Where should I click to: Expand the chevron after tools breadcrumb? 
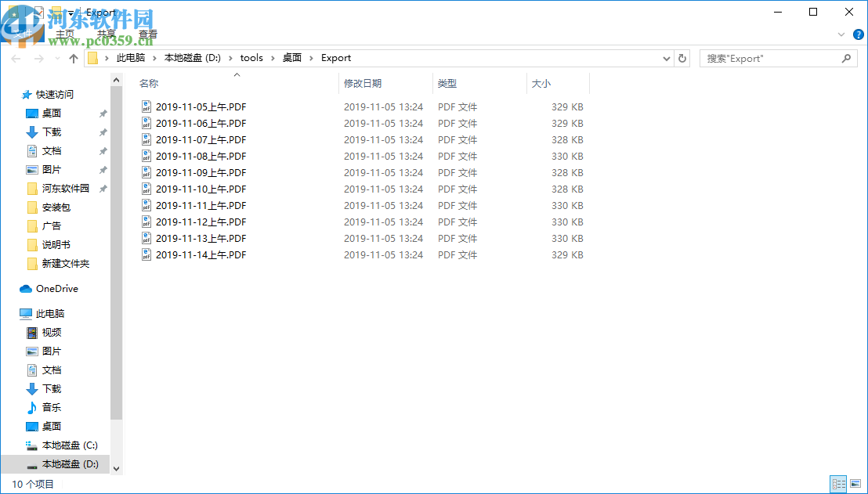[273, 58]
